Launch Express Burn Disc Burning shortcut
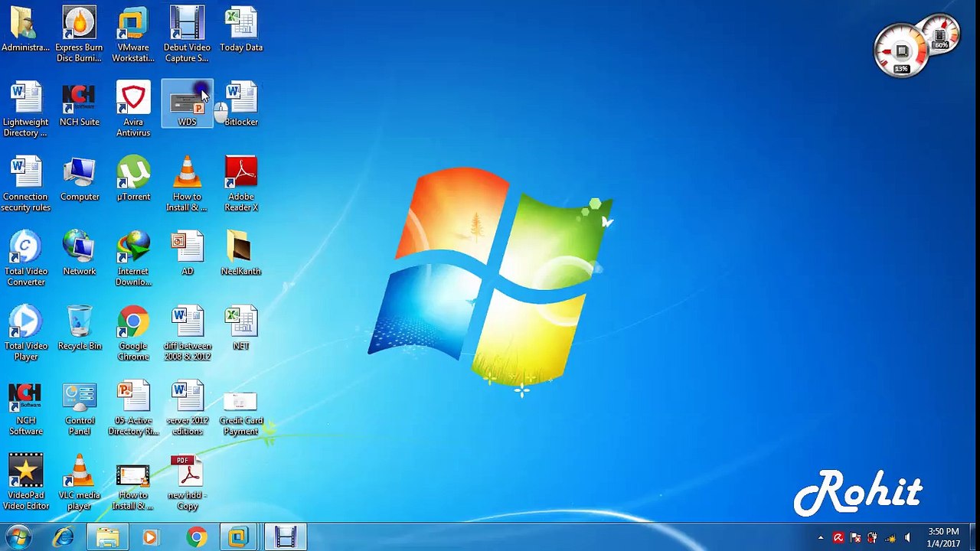This screenshot has width=980, height=551. tap(79, 34)
